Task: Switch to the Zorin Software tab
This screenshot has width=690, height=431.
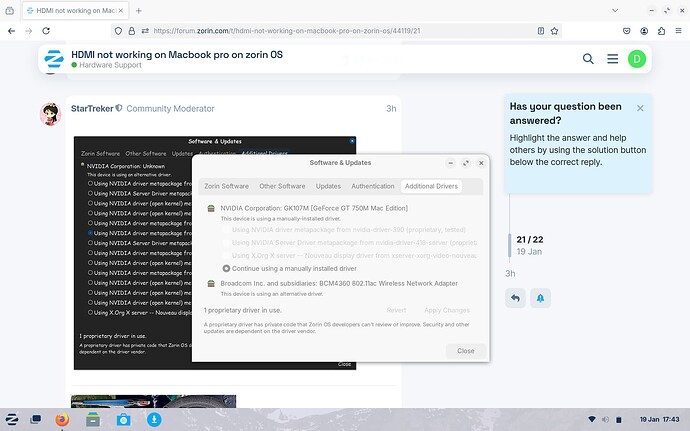Action: [227, 186]
